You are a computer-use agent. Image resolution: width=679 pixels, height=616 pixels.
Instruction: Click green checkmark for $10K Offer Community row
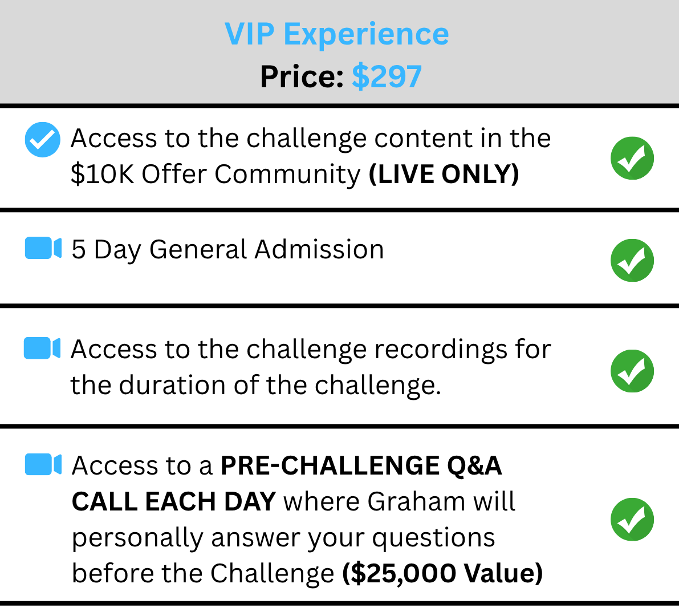click(632, 158)
